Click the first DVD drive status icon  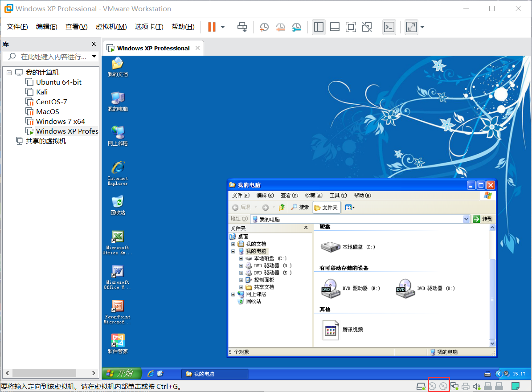pyautogui.click(x=433, y=386)
